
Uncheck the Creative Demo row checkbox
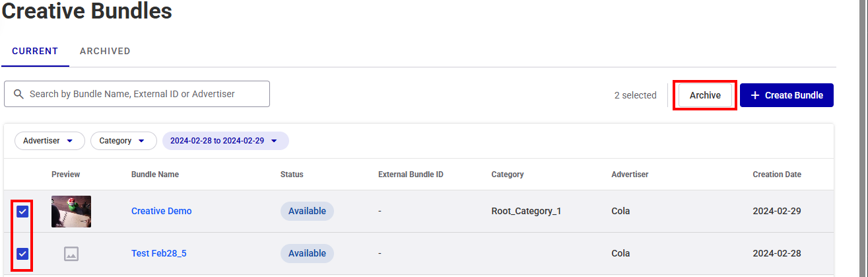[22, 212]
